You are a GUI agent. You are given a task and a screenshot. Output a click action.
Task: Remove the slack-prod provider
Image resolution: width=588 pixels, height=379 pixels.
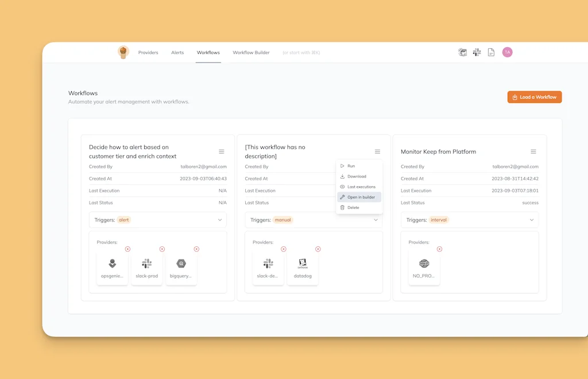(x=162, y=249)
